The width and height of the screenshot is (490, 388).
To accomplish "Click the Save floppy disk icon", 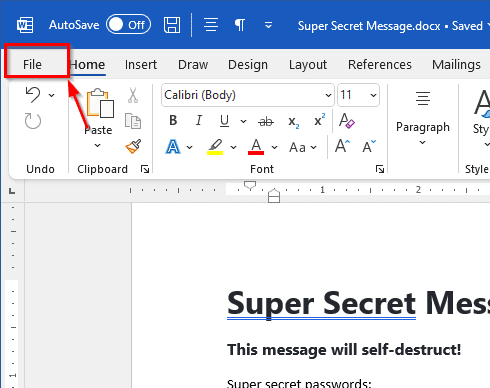I will (172, 25).
